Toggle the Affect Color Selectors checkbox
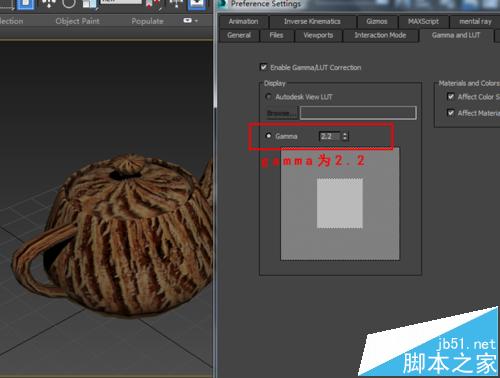Image resolution: width=500 pixels, height=378 pixels. [x=451, y=97]
